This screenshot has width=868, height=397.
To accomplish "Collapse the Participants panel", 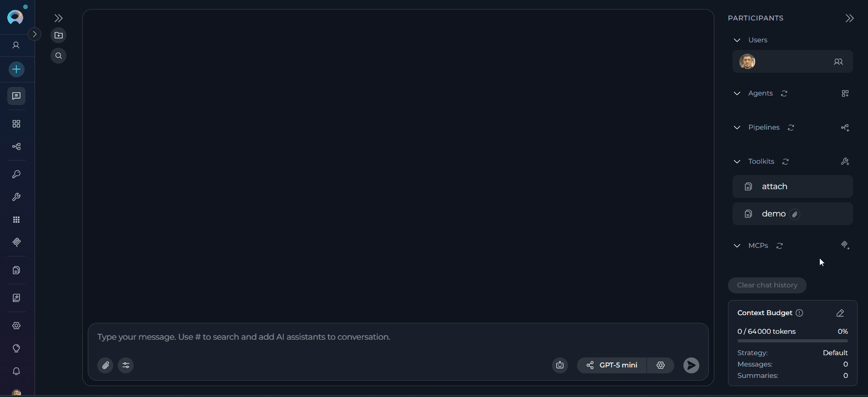I will click(x=849, y=18).
